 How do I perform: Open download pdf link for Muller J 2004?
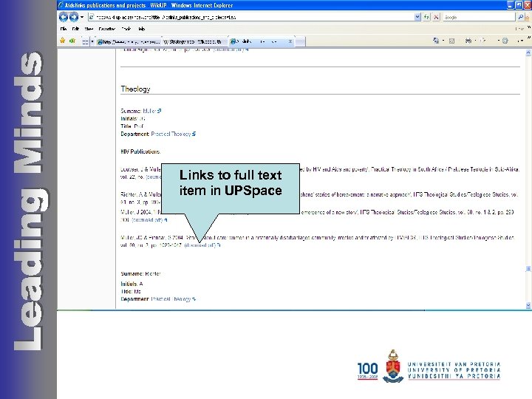coord(149,220)
